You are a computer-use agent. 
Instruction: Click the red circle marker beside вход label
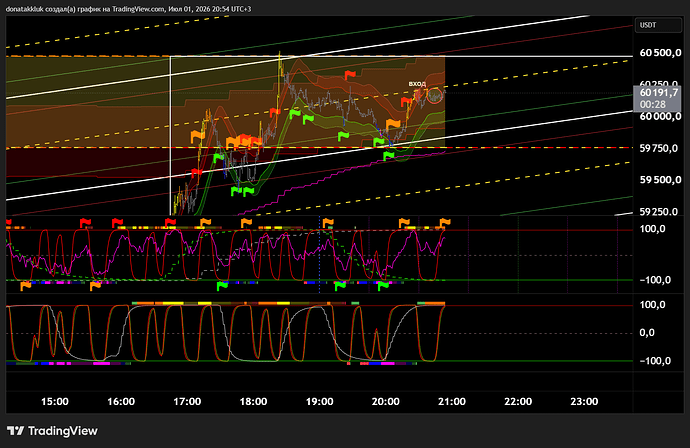click(x=435, y=96)
